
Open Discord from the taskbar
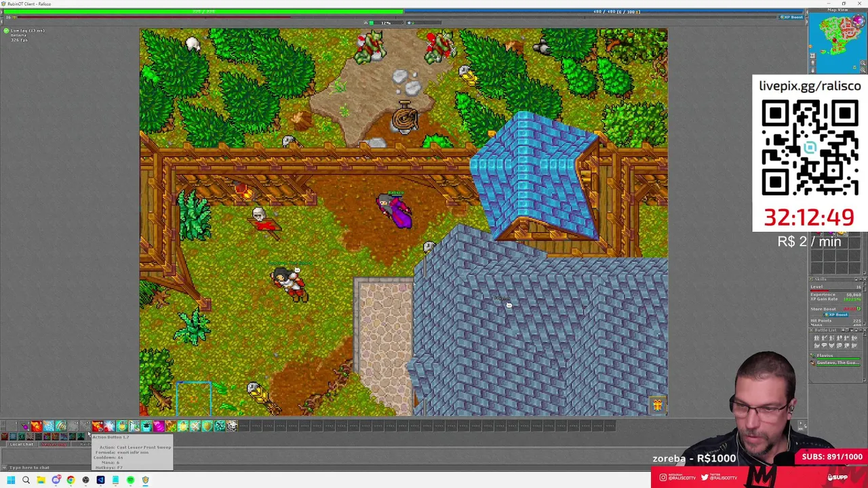[x=56, y=480]
